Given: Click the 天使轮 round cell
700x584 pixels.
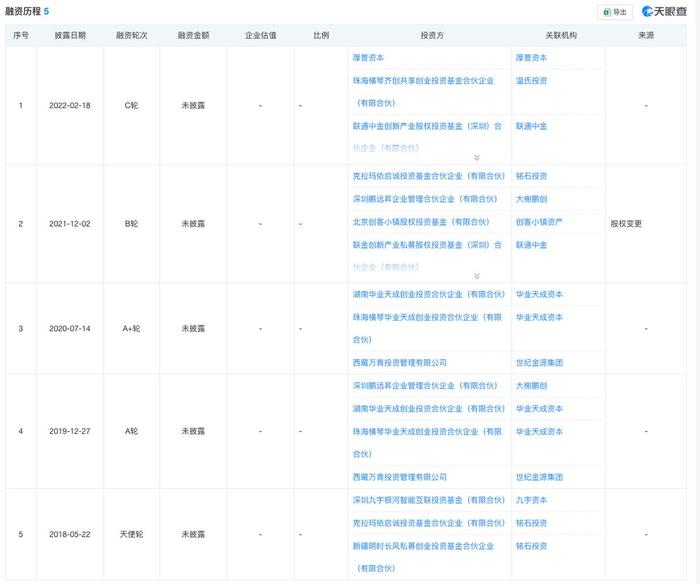Looking at the screenshot, I should point(131,534).
